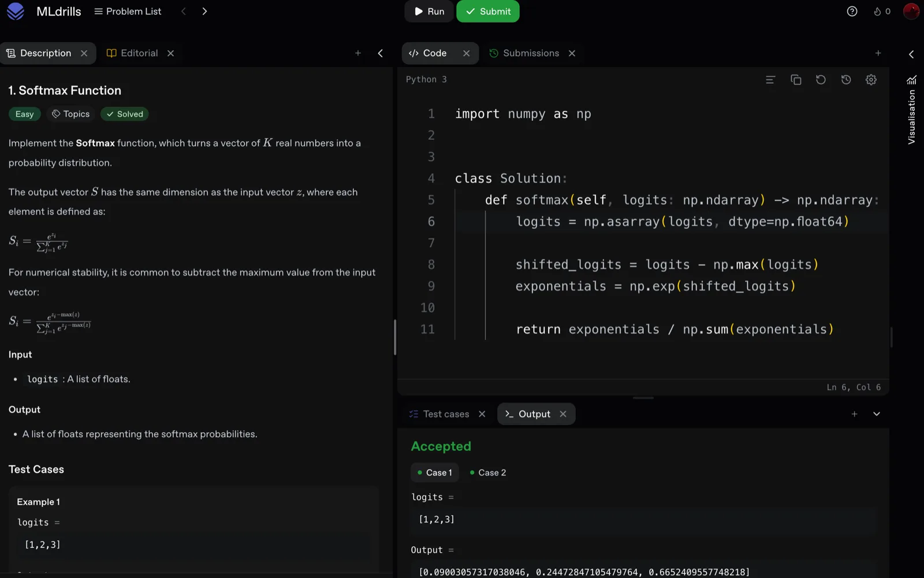Submit the solution
Viewport: 924px width, 578px height.
coord(488,11)
